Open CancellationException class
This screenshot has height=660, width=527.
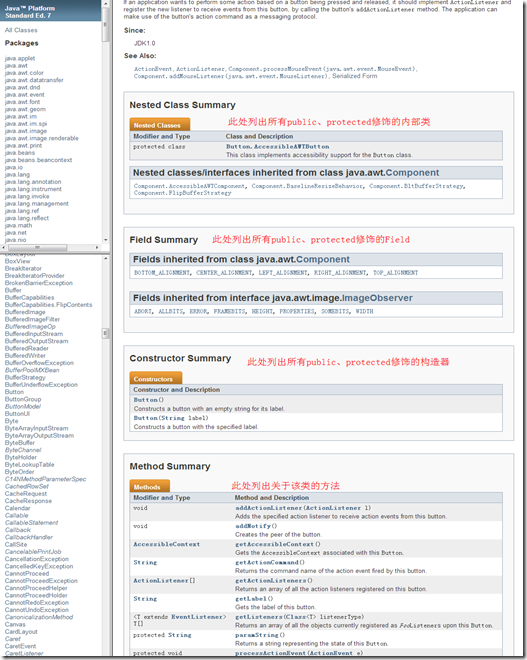point(37,559)
